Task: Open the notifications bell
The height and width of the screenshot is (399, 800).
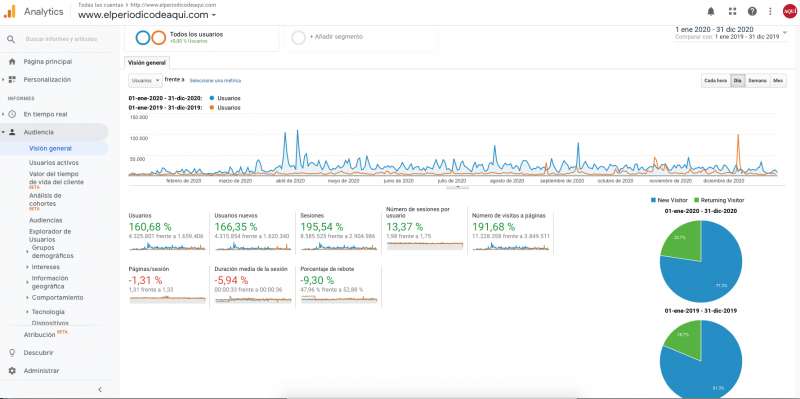Action: click(711, 12)
